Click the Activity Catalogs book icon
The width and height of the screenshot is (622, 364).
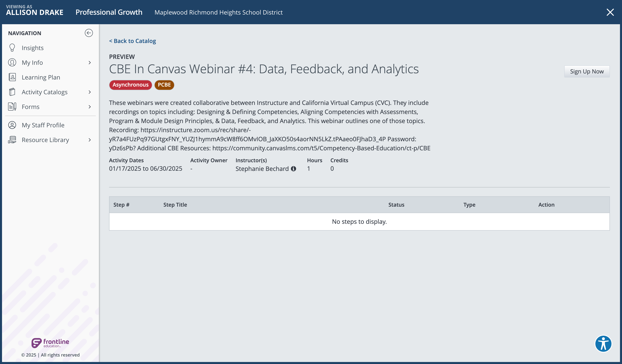pos(12,92)
